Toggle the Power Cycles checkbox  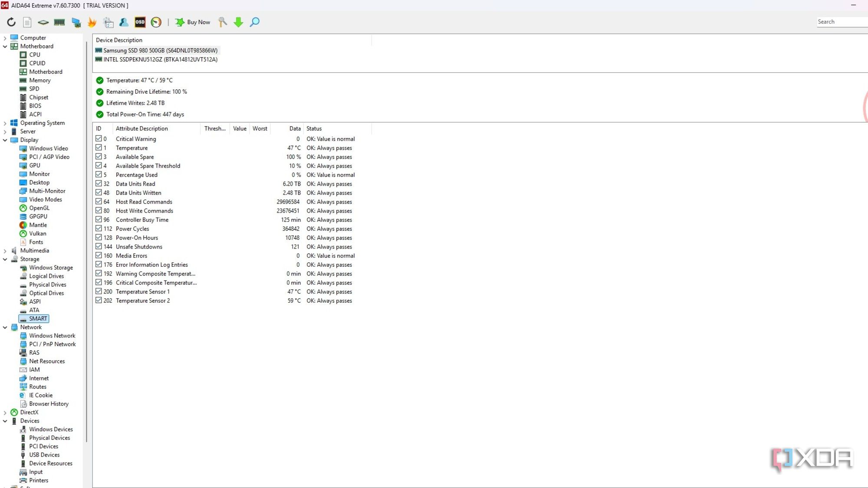click(x=99, y=229)
